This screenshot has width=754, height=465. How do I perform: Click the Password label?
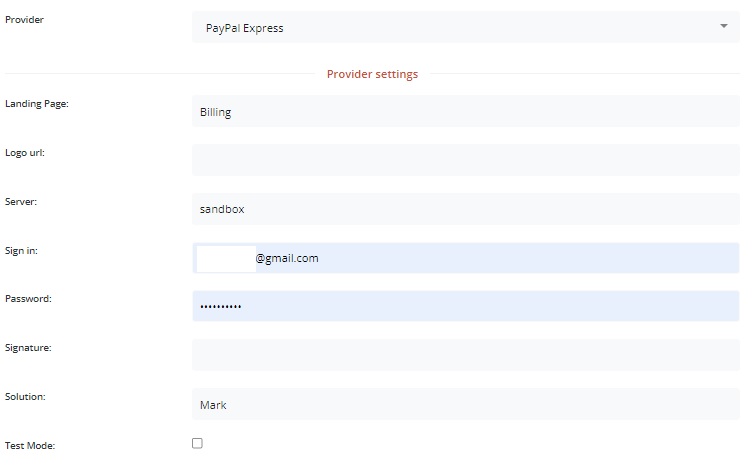click(28, 298)
